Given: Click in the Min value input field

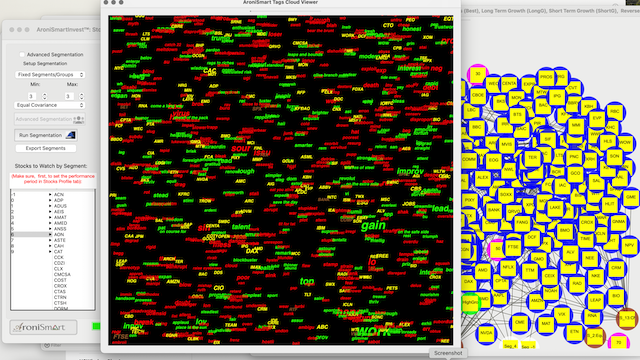Looking at the screenshot, I should click(32, 96).
